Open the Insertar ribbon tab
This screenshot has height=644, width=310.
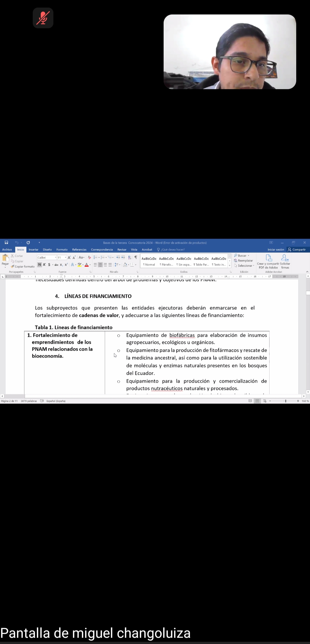pyautogui.click(x=33, y=250)
